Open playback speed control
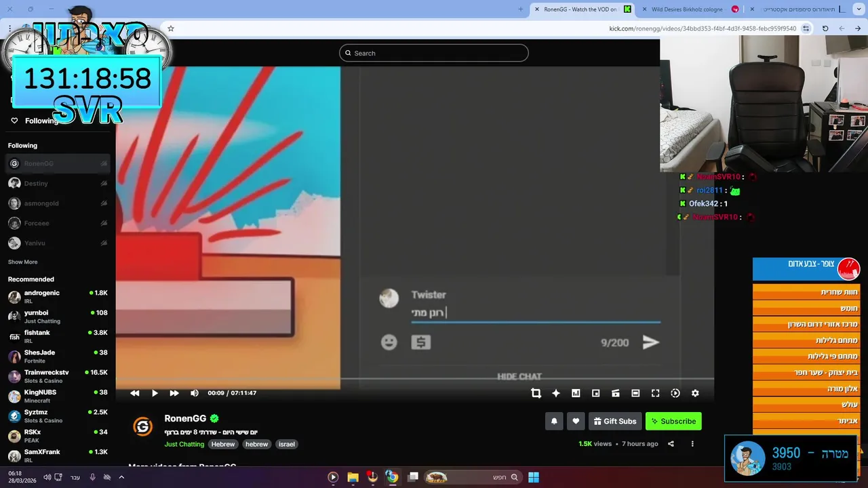The width and height of the screenshot is (868, 488). [x=675, y=393]
